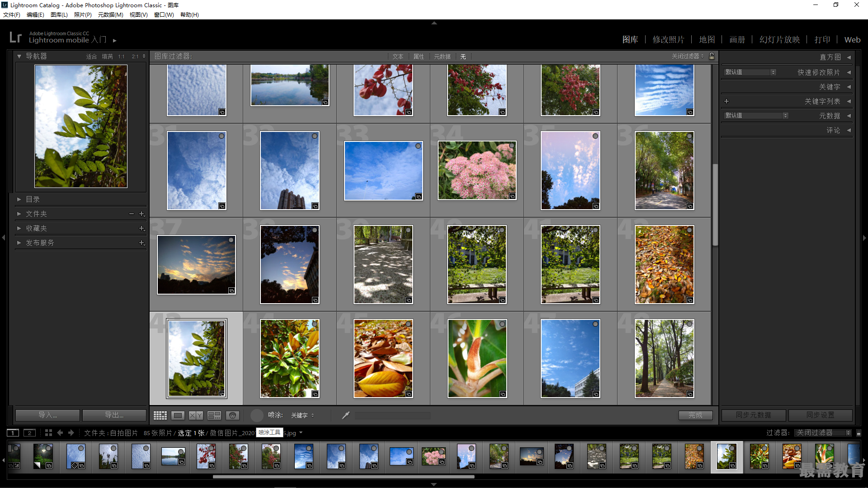Open survey view icon
This screenshot has width=868, height=488.
tap(214, 415)
